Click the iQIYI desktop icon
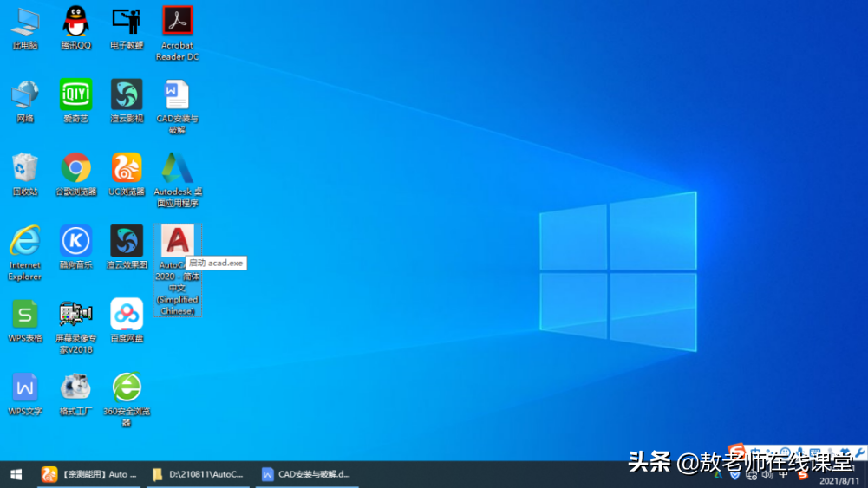Viewport: 868px width, 488px height. pyautogui.click(x=76, y=94)
